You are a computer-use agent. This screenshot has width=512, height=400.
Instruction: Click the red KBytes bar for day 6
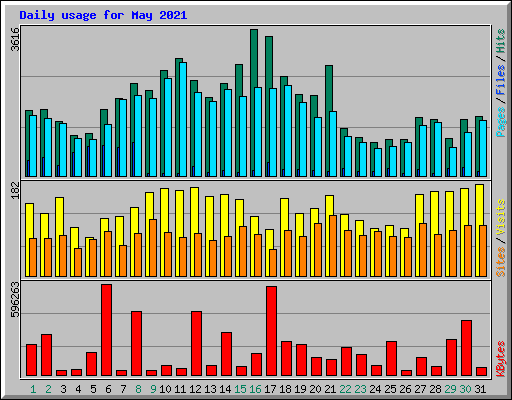(107, 330)
